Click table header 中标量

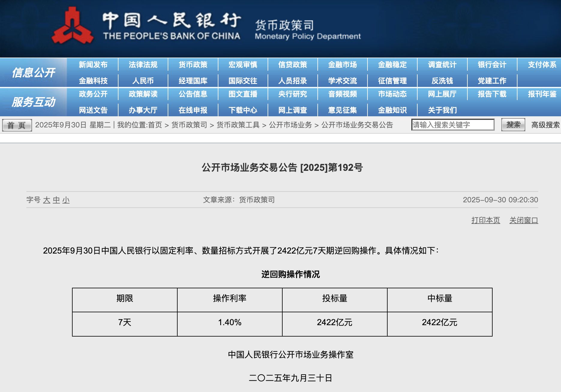(x=440, y=300)
